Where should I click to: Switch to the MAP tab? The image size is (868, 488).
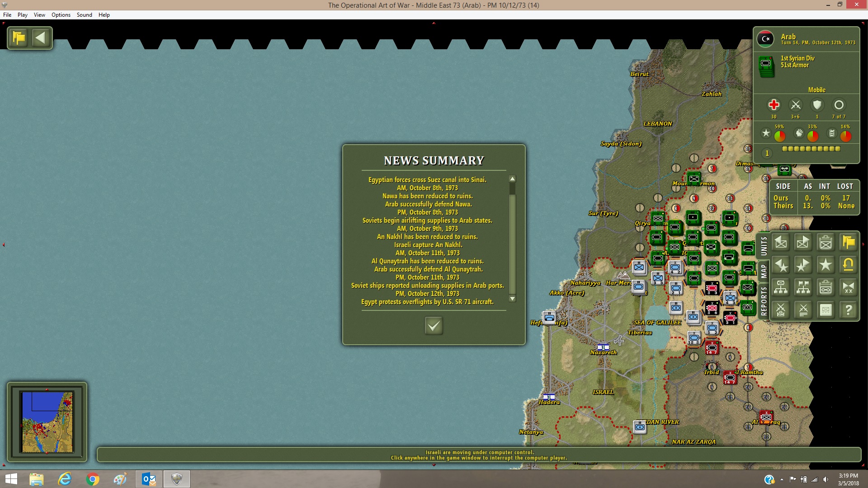point(764,271)
